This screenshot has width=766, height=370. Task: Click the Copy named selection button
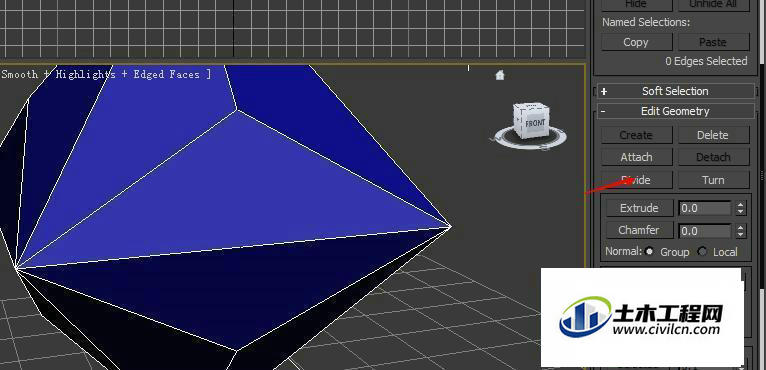(x=636, y=43)
